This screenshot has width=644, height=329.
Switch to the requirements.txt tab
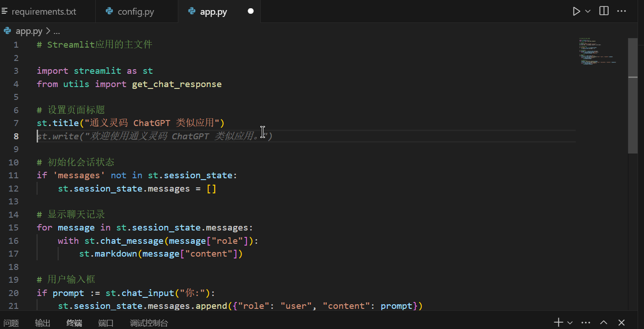click(44, 12)
